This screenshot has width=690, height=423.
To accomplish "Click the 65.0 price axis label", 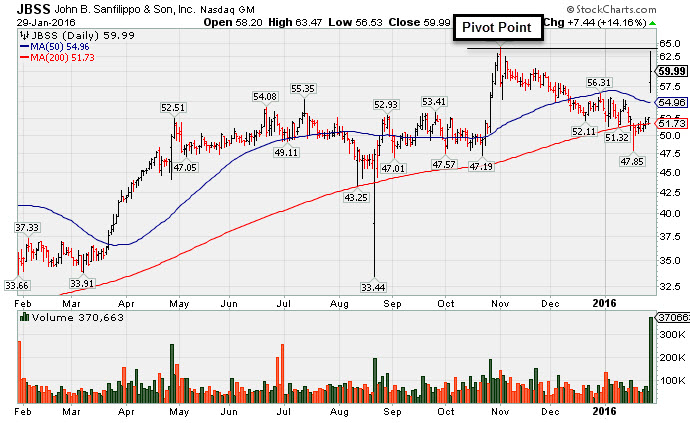I will [x=670, y=44].
